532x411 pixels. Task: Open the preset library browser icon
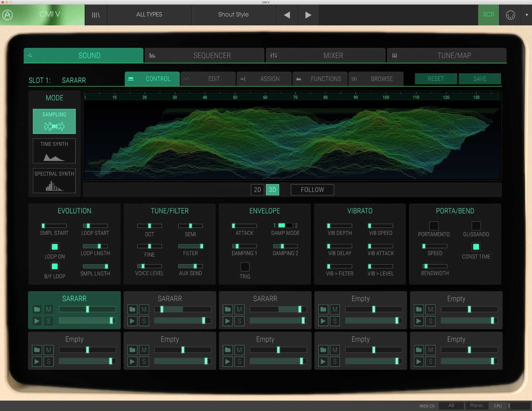(x=96, y=15)
